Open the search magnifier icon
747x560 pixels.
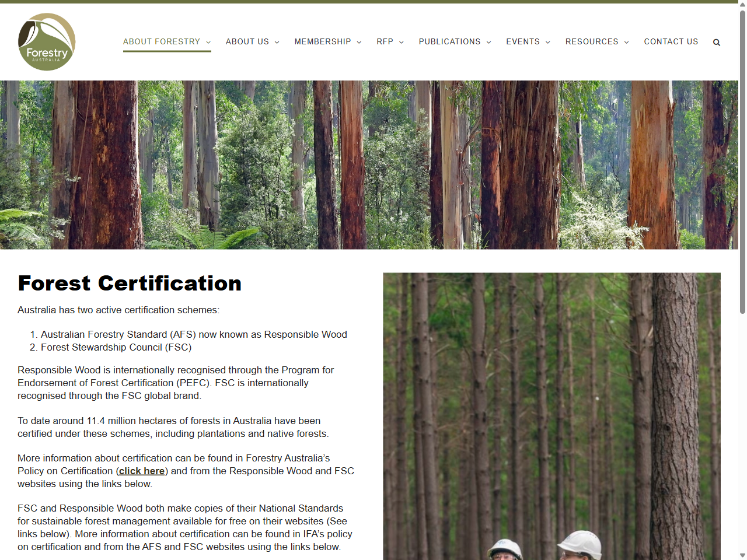tap(717, 42)
